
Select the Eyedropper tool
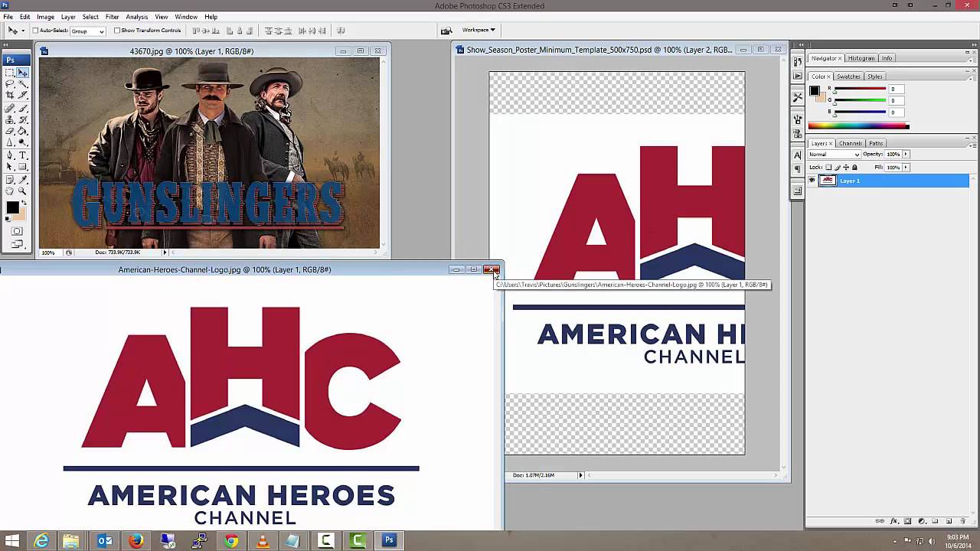[x=23, y=180]
